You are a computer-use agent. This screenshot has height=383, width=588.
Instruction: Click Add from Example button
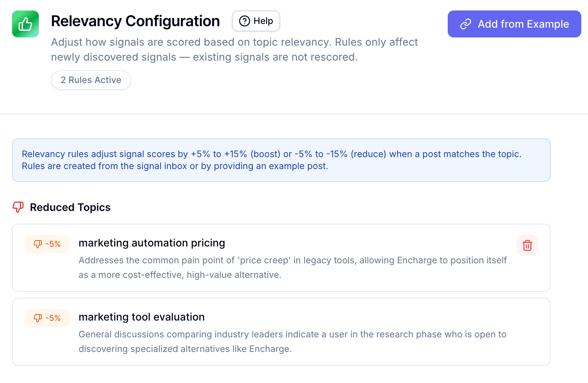click(514, 24)
